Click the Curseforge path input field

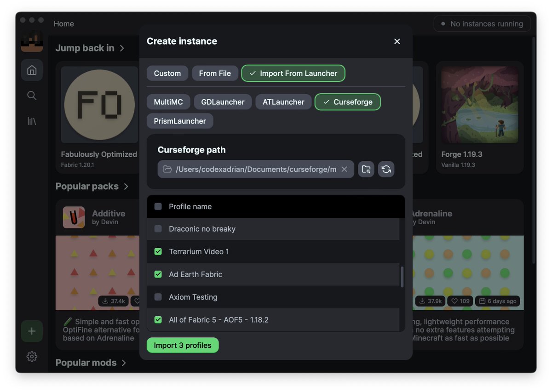click(x=256, y=169)
